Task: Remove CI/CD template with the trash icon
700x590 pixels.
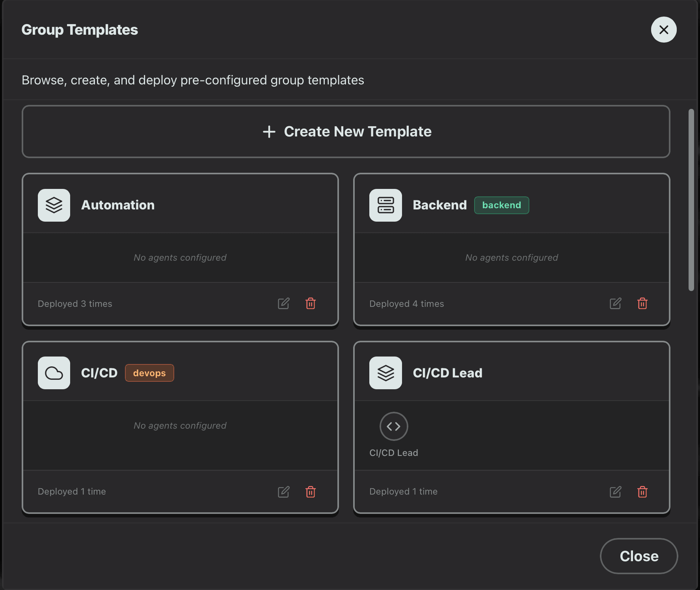Action: [x=311, y=491]
